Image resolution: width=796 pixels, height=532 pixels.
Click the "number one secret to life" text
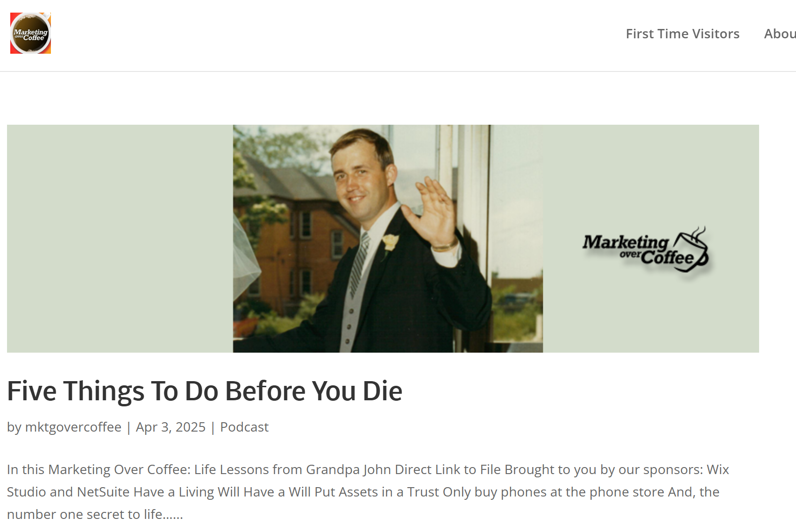tap(85, 514)
